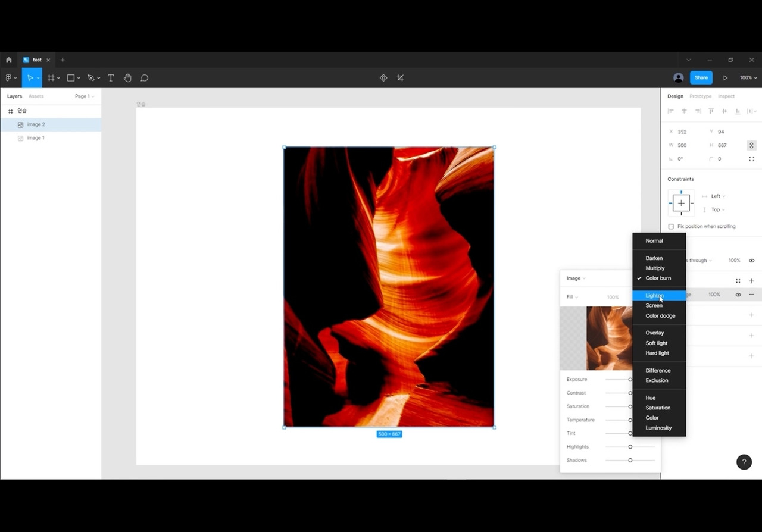Viewport: 762px width, 532px height.
Task: Choose Overlay blend mode
Action: click(x=659, y=333)
